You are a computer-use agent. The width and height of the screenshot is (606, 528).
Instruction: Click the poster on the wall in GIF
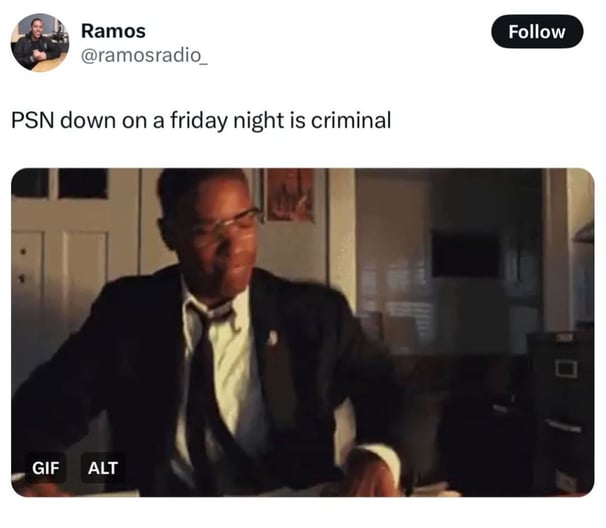[291, 194]
